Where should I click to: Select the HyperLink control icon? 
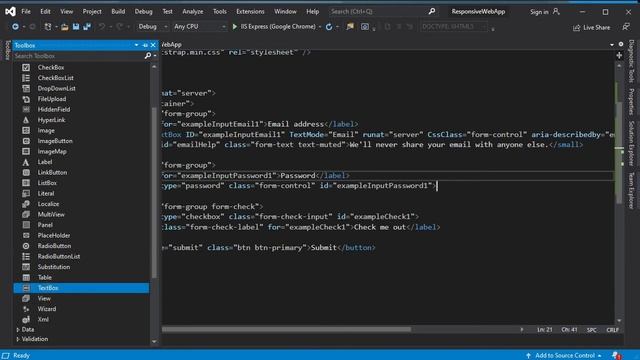26,120
